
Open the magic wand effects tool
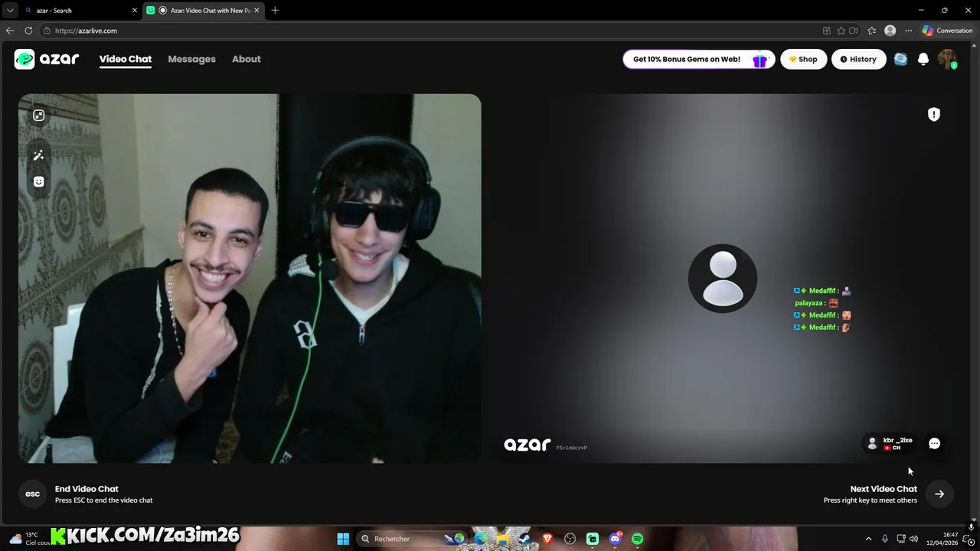tap(38, 155)
